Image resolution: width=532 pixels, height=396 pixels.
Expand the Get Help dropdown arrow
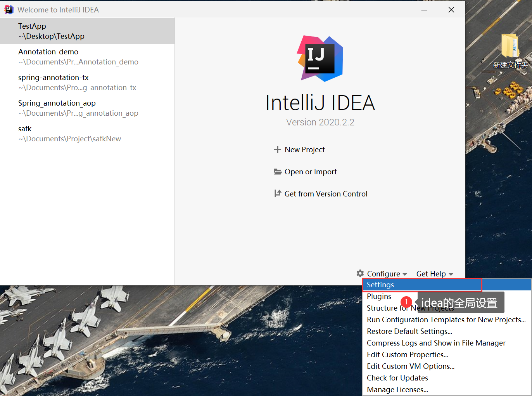pyautogui.click(x=451, y=274)
